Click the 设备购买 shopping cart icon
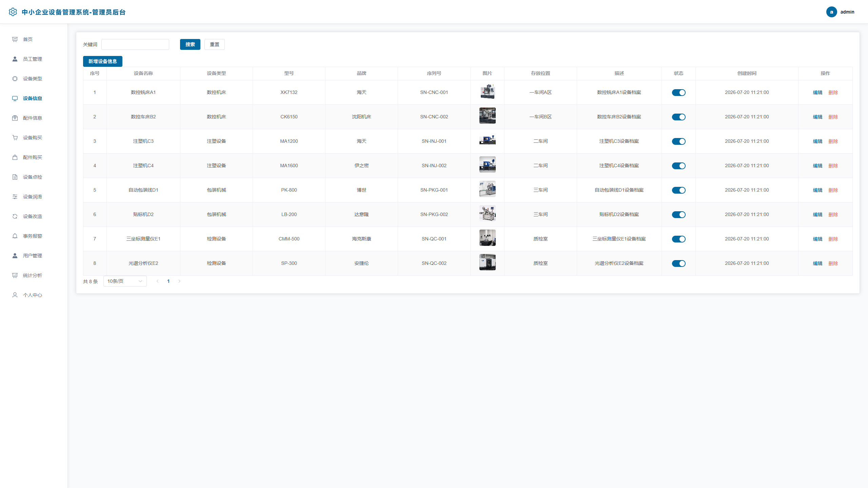868x488 pixels. tap(15, 138)
